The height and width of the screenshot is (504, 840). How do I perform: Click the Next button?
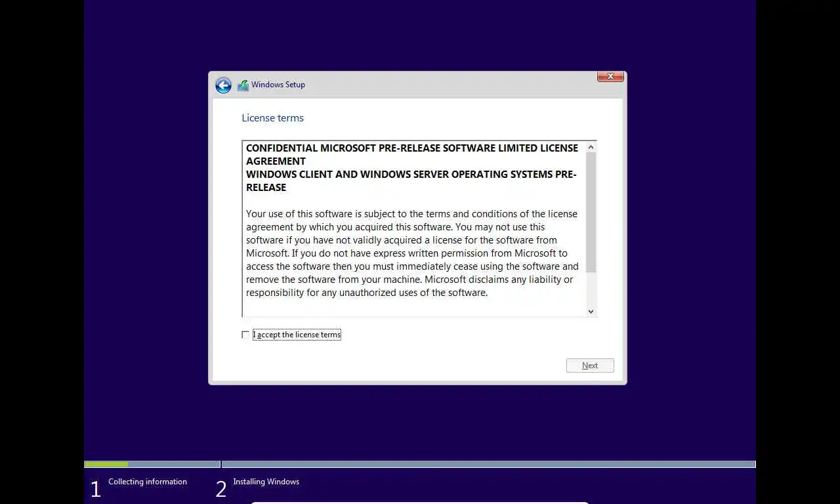pos(590,366)
